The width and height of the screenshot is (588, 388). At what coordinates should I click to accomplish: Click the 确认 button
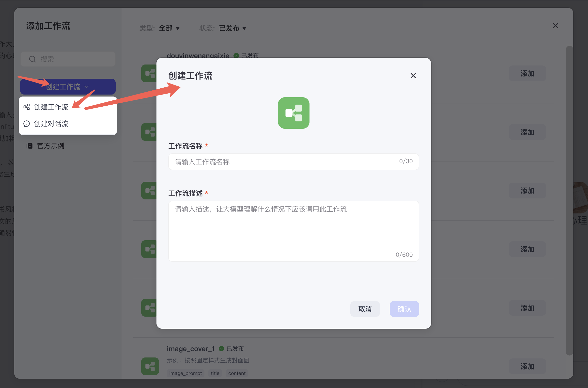(x=404, y=308)
